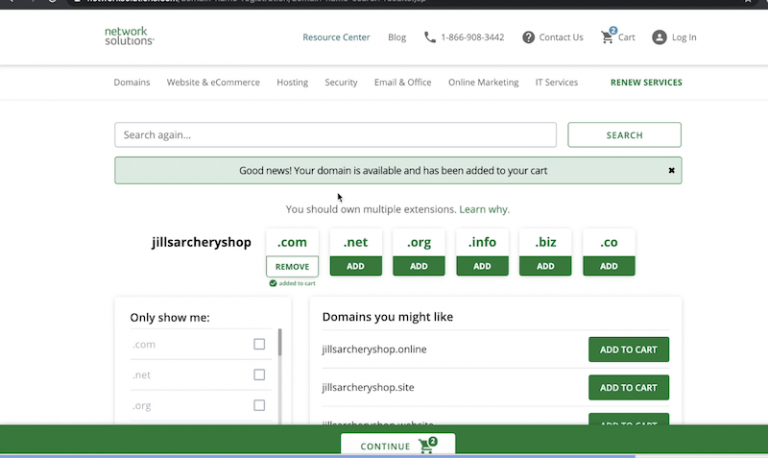Add the .info extension

pos(482,266)
